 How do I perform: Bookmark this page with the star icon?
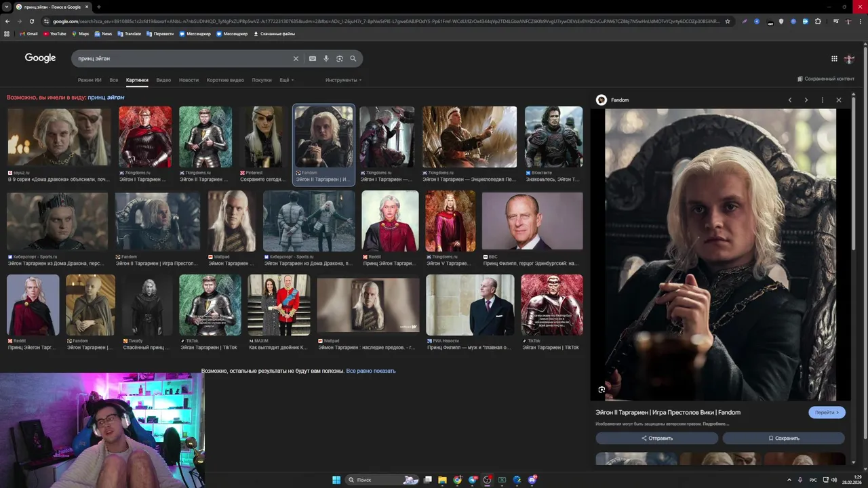point(728,21)
